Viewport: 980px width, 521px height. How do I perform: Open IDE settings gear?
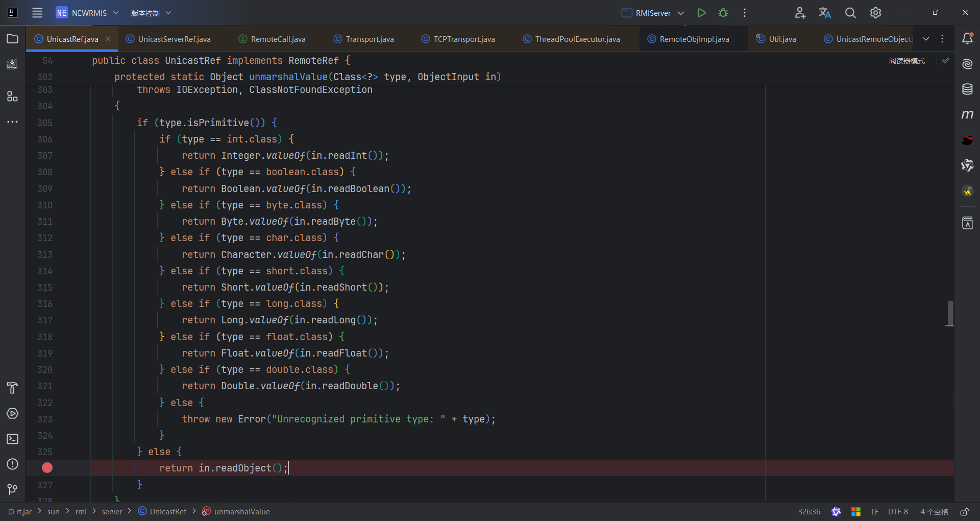[x=875, y=13]
